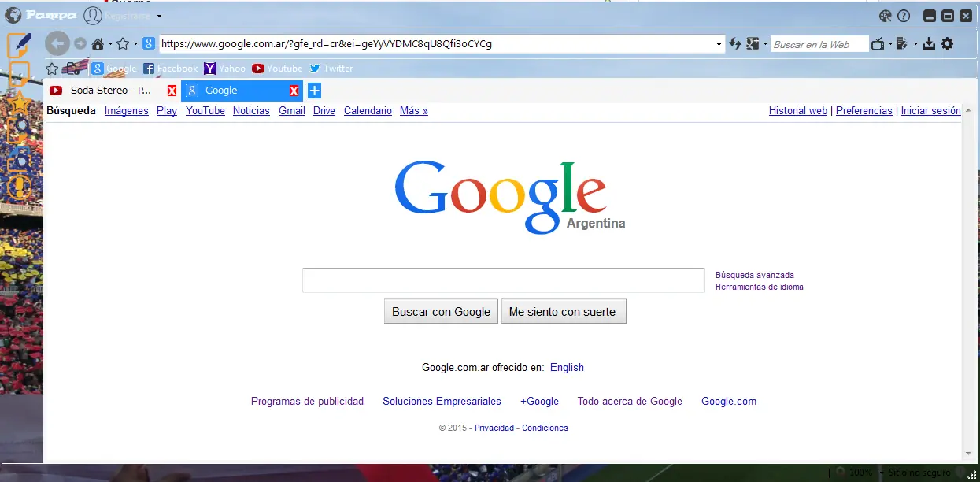980x482 pixels.
Task: Add a new tab with plus button
Action: tap(314, 91)
